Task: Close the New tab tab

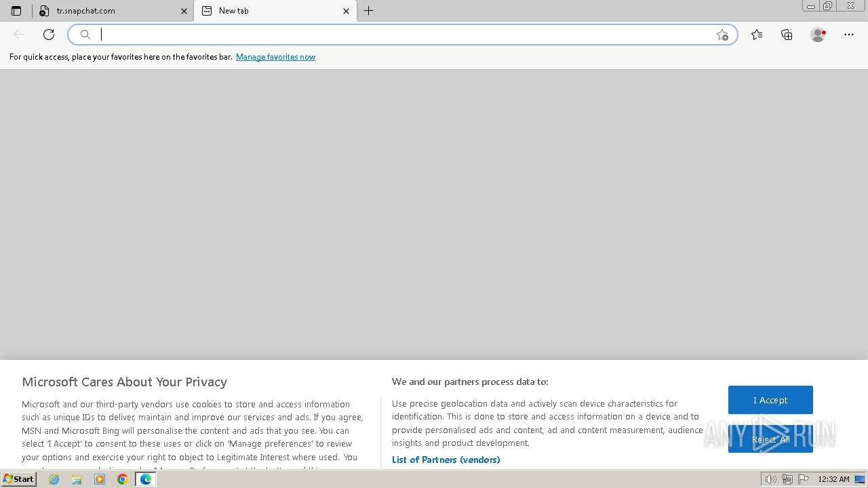Action: (x=346, y=11)
